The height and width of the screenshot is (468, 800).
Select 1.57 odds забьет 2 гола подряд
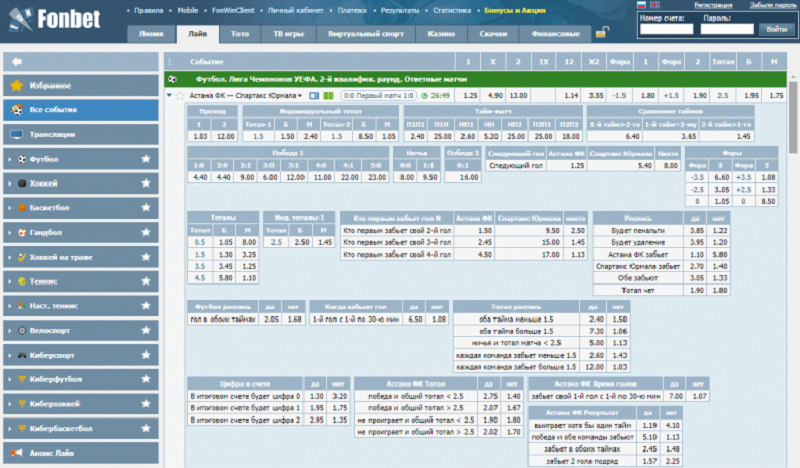click(x=649, y=461)
